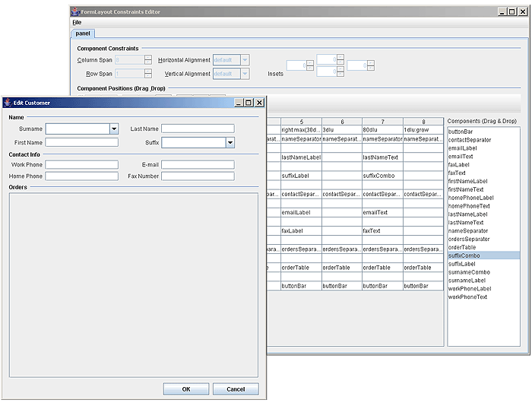The width and height of the screenshot is (532, 403).
Task: Click the 80dlu column spec cell
Action: pos(383,130)
